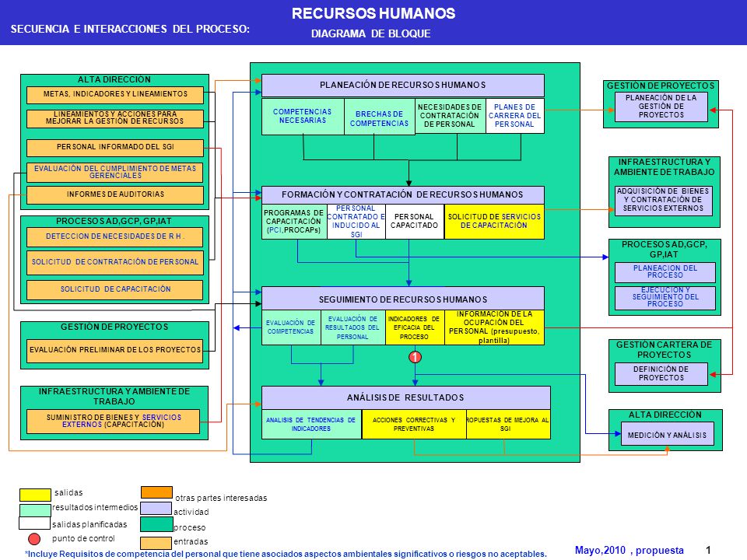
Task: Select 'EVALUACIÓN PRELIMINAR DE LOS PROYECTOS' box
Action: click(x=115, y=351)
